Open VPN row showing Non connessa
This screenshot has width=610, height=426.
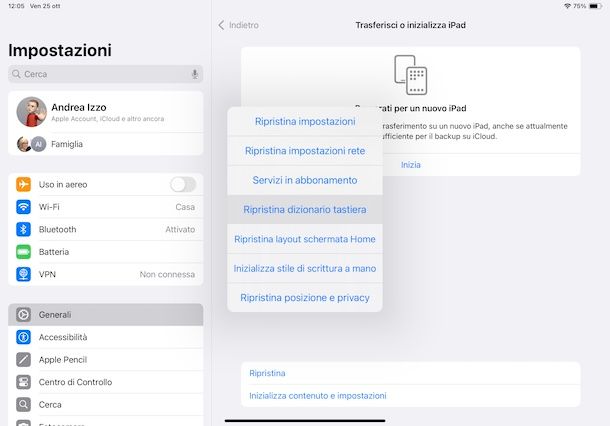[105, 274]
